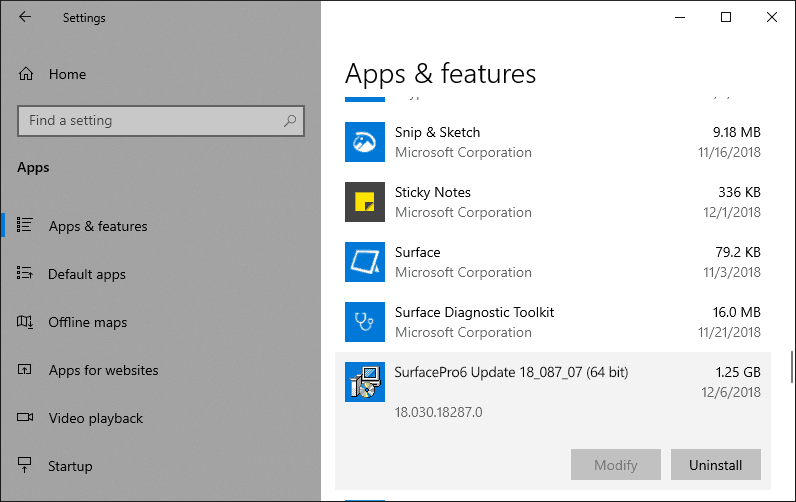Uninstall the SurfacePro6 Update

716,464
